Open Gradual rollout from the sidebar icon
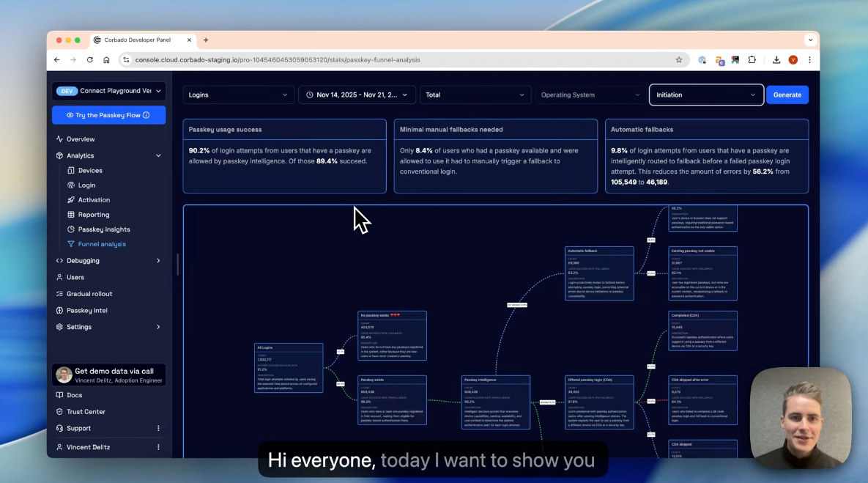The width and height of the screenshot is (868, 483). pyautogui.click(x=59, y=293)
